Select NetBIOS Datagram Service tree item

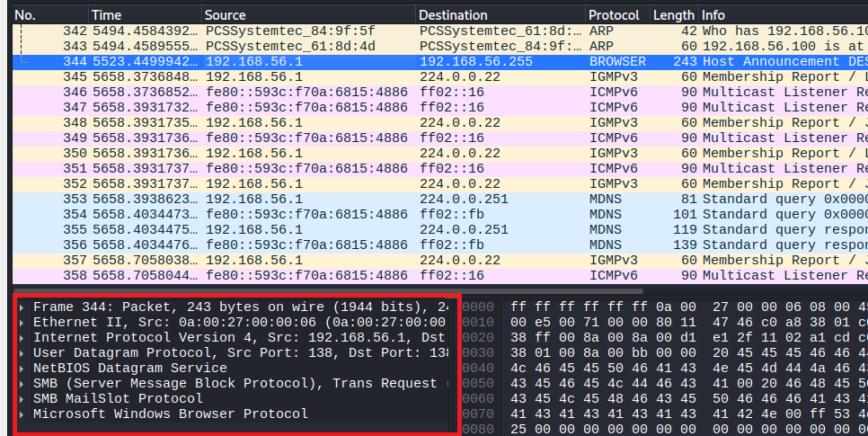(130, 368)
